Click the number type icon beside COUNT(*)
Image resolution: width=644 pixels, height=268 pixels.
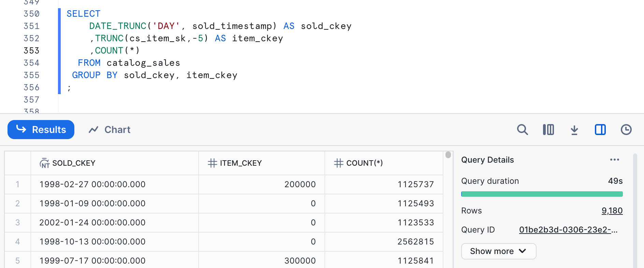point(338,163)
